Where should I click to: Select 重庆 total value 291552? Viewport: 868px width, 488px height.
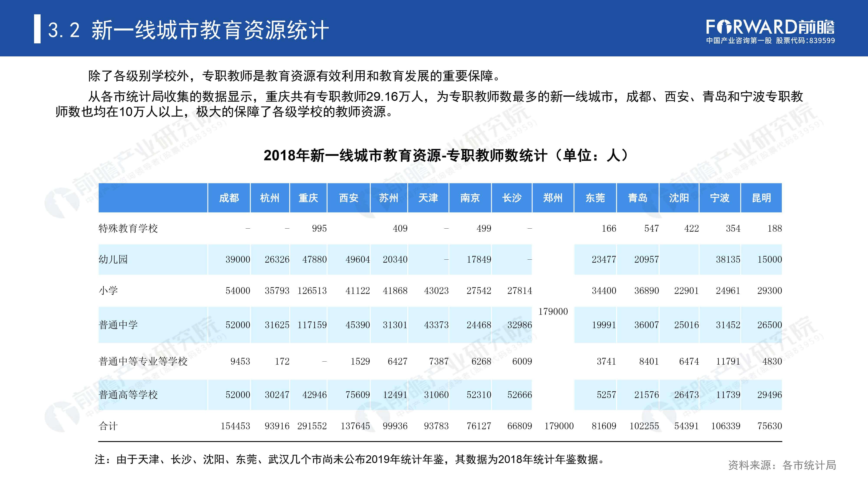(312, 426)
